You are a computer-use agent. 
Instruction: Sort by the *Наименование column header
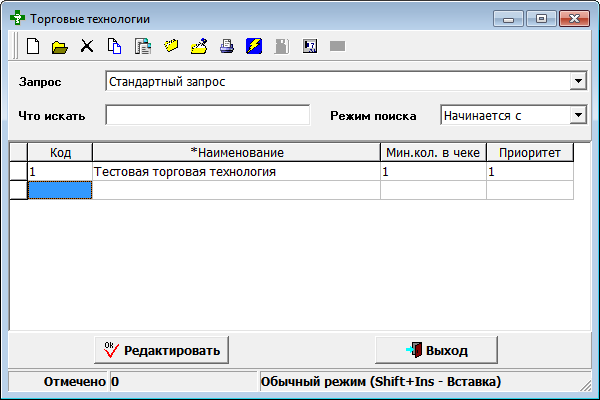(236, 152)
